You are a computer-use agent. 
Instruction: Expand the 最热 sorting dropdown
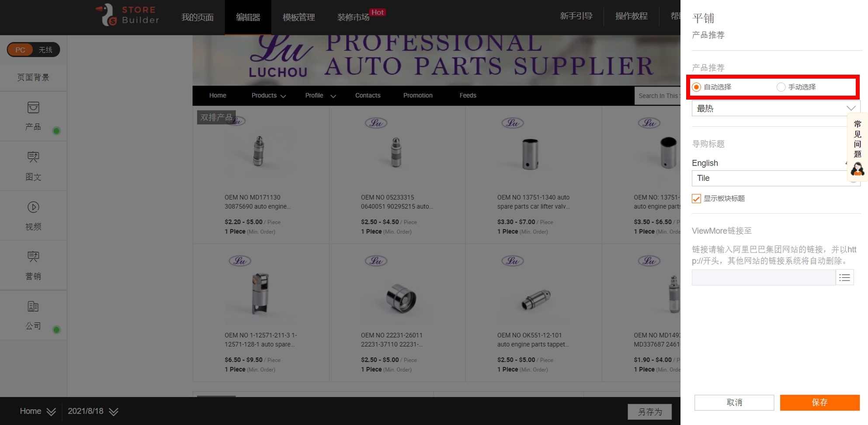tap(776, 108)
